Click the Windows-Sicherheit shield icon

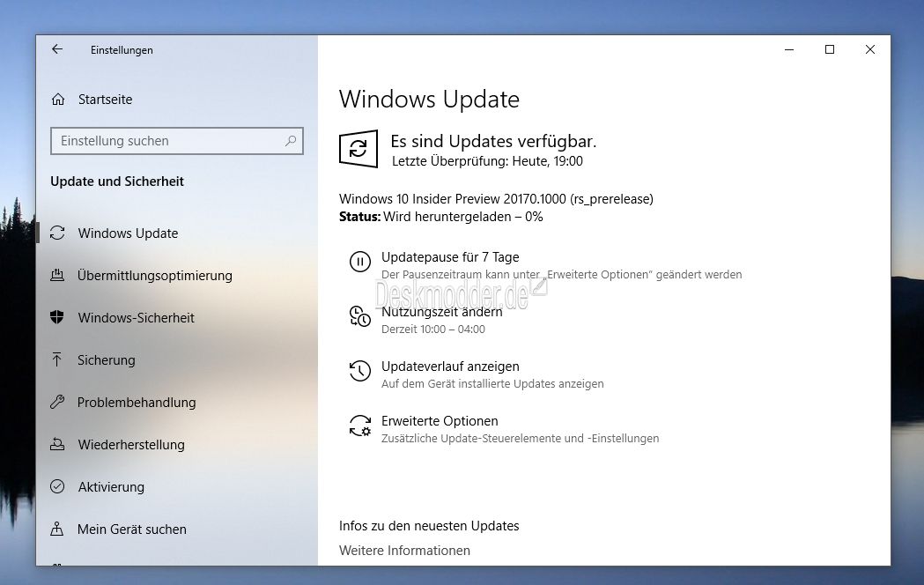(57, 318)
